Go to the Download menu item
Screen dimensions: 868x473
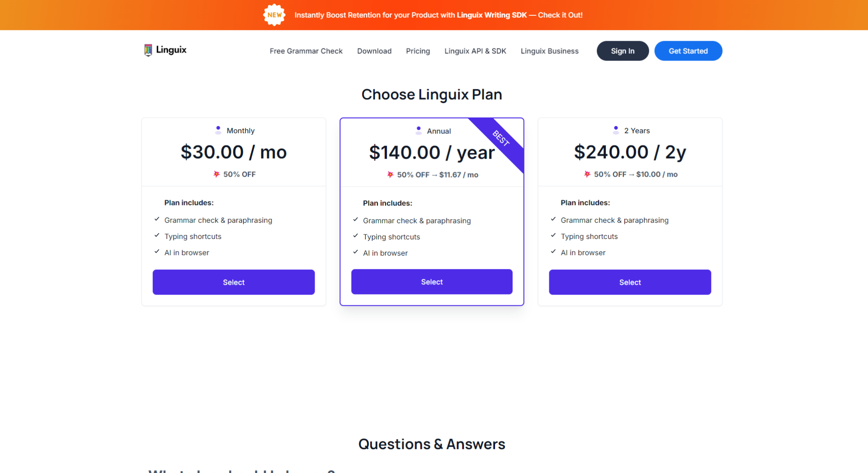[x=374, y=51]
